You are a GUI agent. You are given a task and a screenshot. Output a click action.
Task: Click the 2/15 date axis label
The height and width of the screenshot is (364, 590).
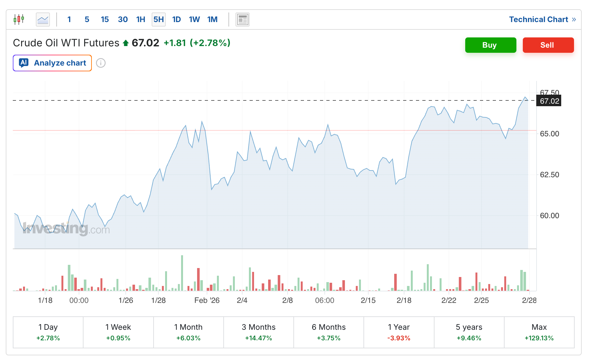368,300
